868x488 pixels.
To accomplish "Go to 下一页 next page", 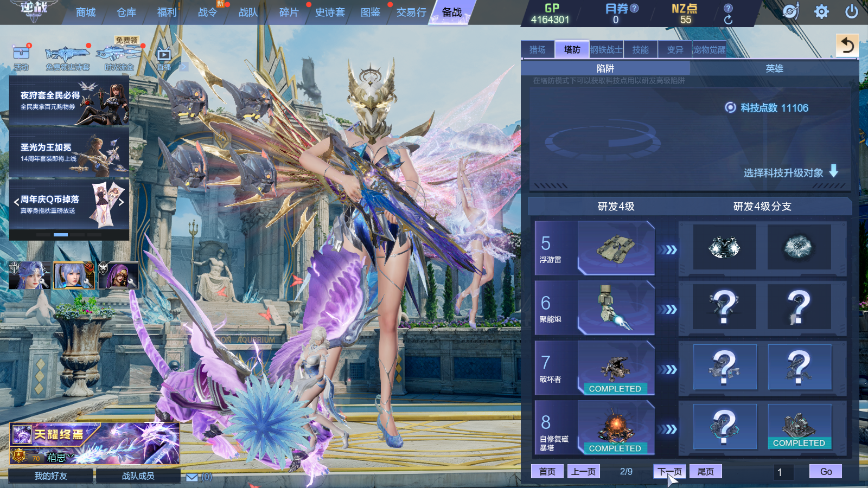I will [670, 472].
